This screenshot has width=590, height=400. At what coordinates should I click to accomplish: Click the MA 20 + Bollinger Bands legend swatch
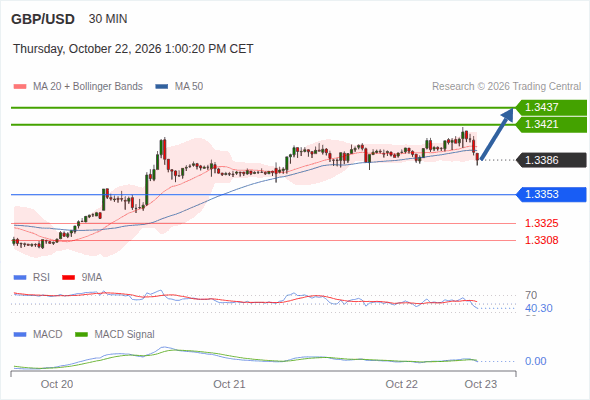click(20, 87)
